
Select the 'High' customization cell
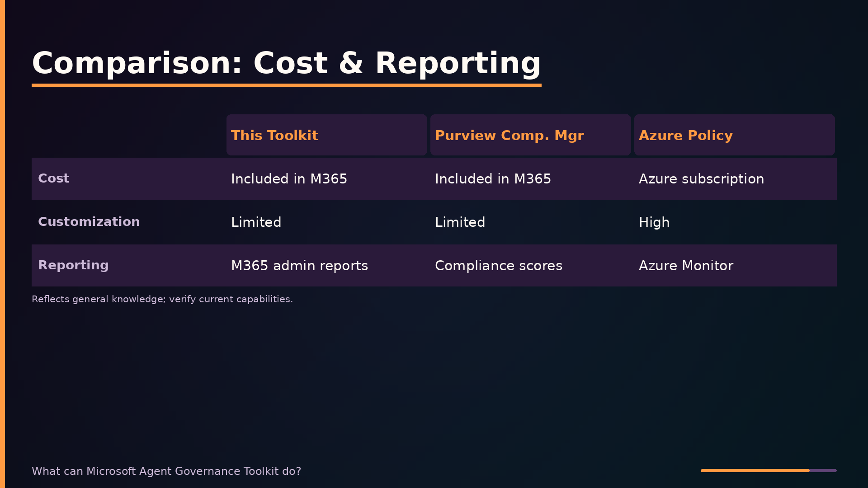tap(654, 222)
